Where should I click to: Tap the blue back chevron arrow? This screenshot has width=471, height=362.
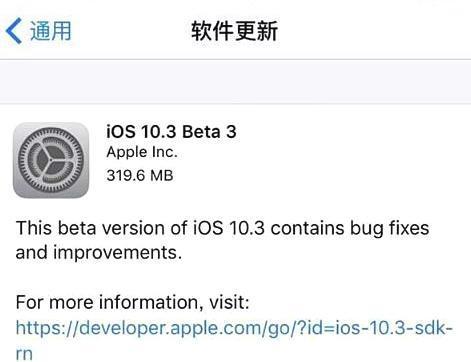(x=14, y=31)
